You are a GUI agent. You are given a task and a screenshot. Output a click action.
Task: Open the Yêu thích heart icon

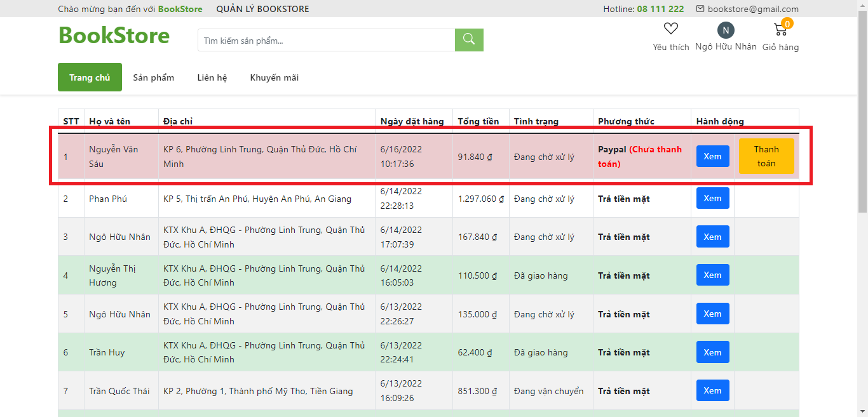(671, 28)
